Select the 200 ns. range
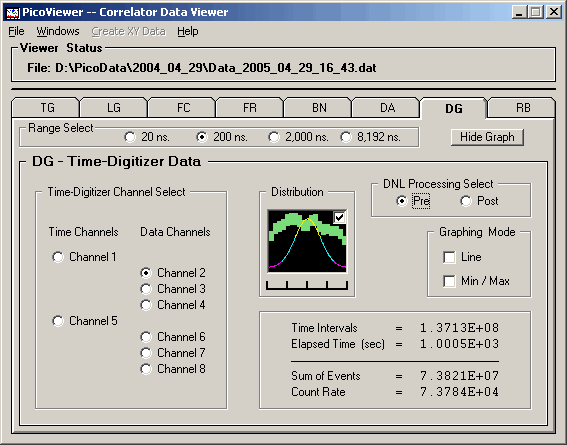 point(222,137)
